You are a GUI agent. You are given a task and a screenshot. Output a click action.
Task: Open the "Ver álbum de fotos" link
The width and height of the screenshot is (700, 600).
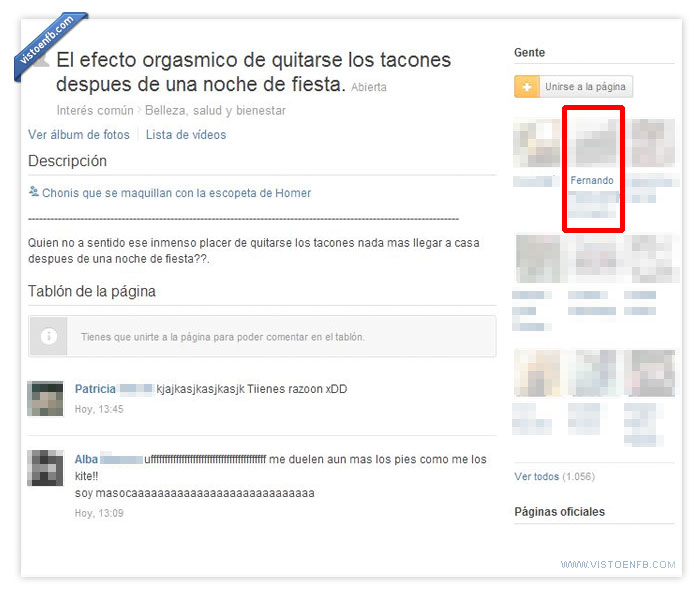[79, 135]
